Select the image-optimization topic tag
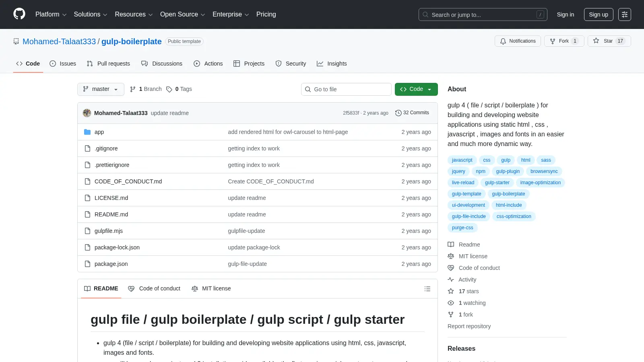 coord(541,183)
